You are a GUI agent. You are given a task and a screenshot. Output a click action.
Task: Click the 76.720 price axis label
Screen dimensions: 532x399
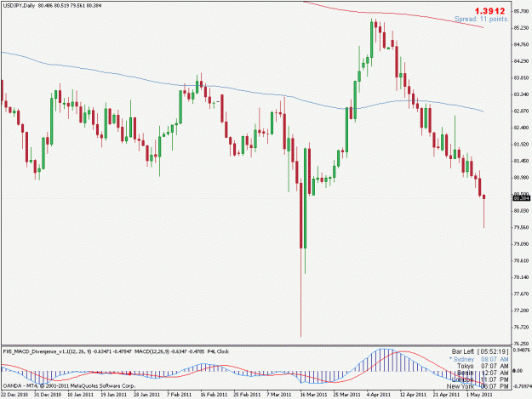(522, 328)
